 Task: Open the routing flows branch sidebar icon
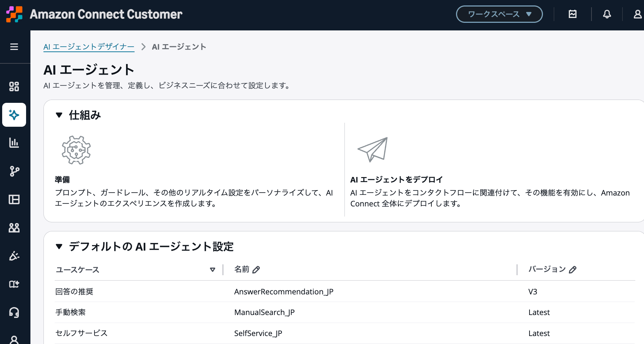pos(14,171)
